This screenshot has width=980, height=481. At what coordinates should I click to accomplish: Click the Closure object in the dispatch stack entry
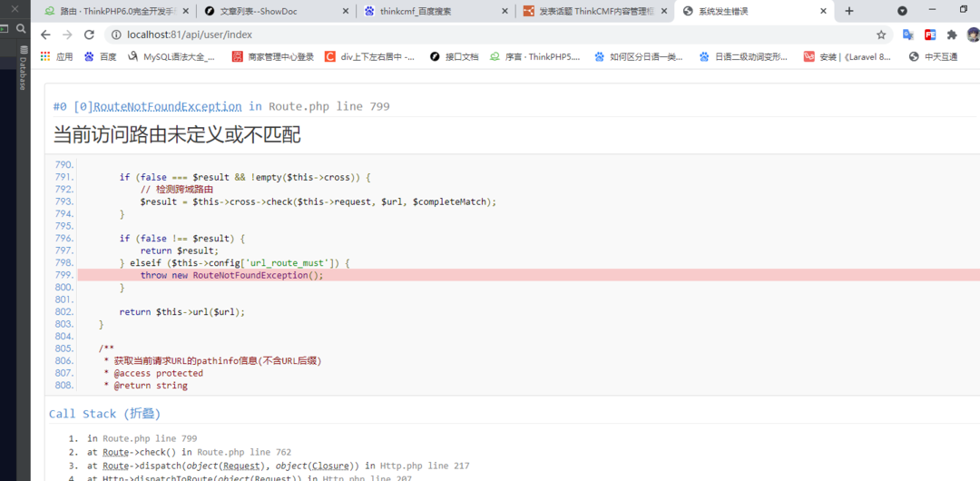point(329,466)
